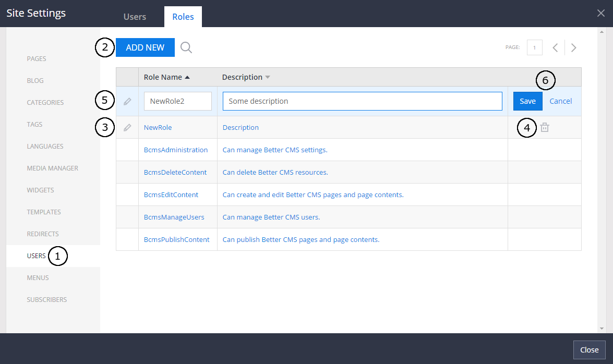This screenshot has height=364, width=613.
Task: Go to the previous page arrow
Action: tap(555, 47)
